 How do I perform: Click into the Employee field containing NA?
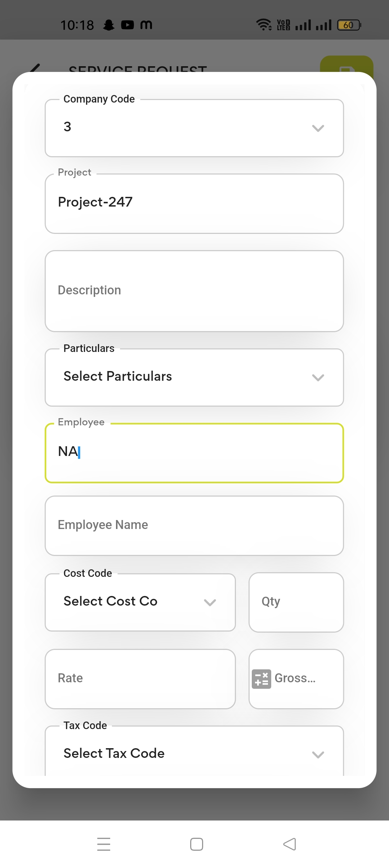(x=194, y=453)
